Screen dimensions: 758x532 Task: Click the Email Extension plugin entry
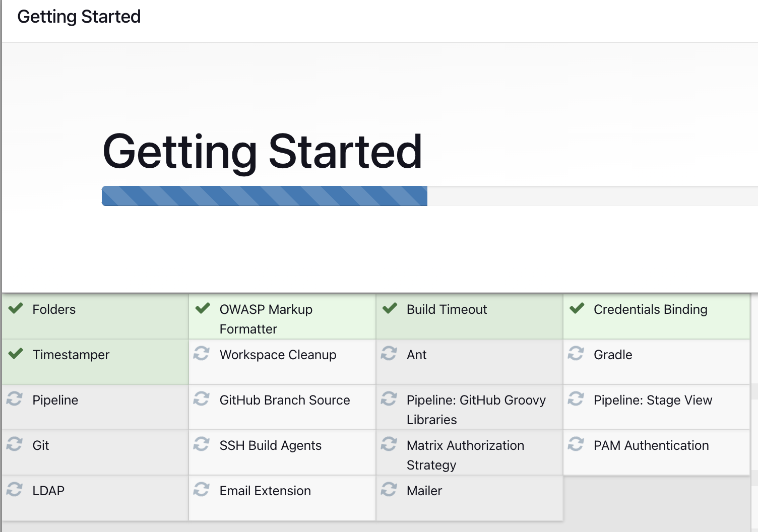[x=265, y=491]
